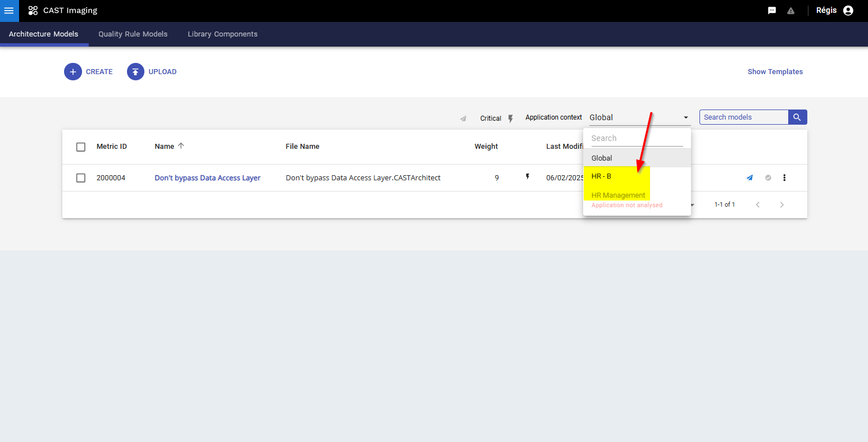Click Don't bypass Data Access Layer.CASTArchitect filename

tap(363, 178)
